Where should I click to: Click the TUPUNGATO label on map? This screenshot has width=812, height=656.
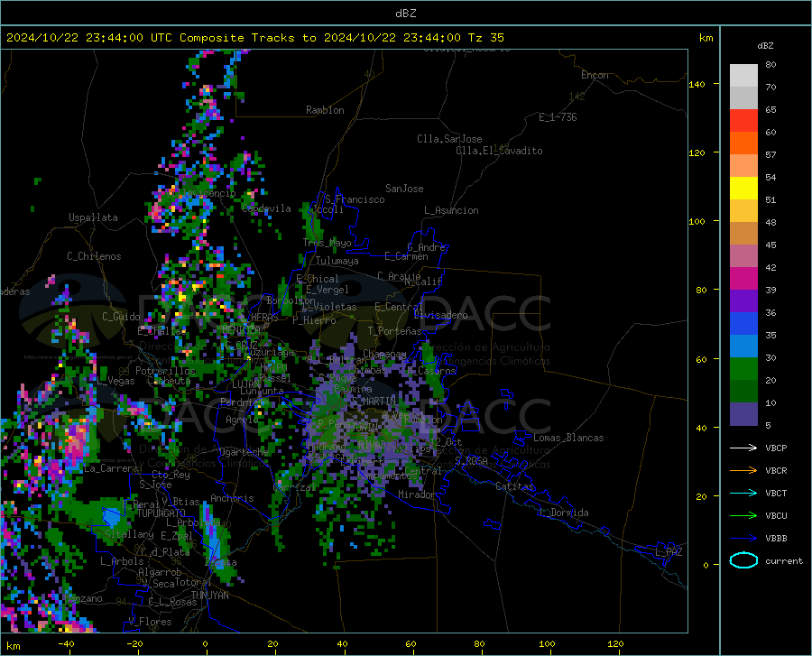161,513
